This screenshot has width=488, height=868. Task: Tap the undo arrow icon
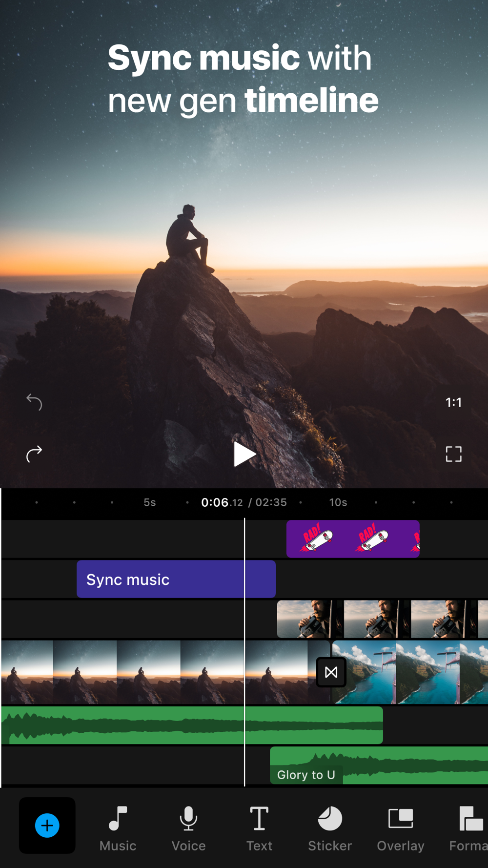(x=34, y=402)
